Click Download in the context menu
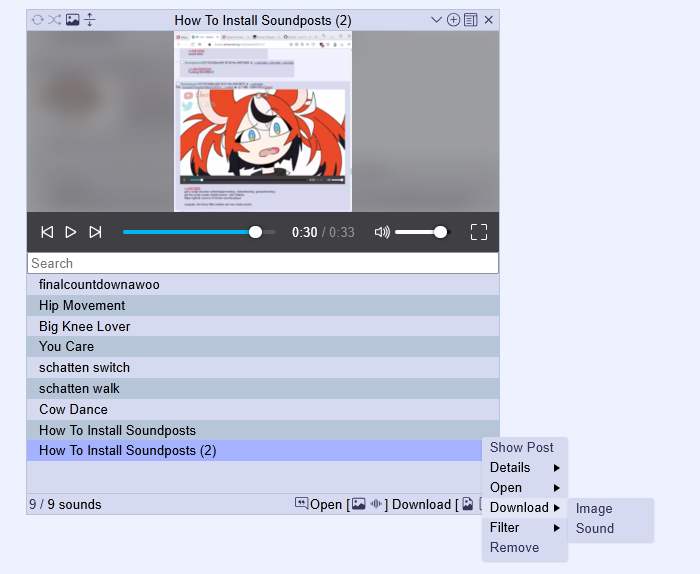 coord(525,507)
